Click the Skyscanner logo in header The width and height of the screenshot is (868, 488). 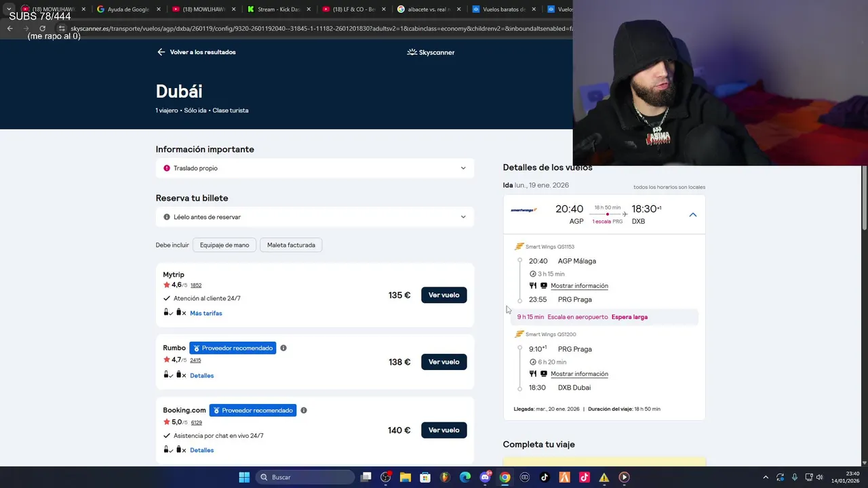coord(431,52)
